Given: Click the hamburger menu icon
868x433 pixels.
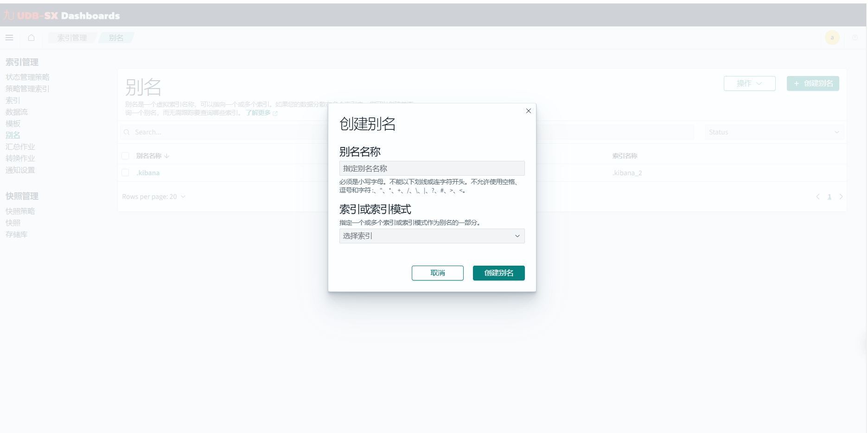Looking at the screenshot, I should [9, 38].
